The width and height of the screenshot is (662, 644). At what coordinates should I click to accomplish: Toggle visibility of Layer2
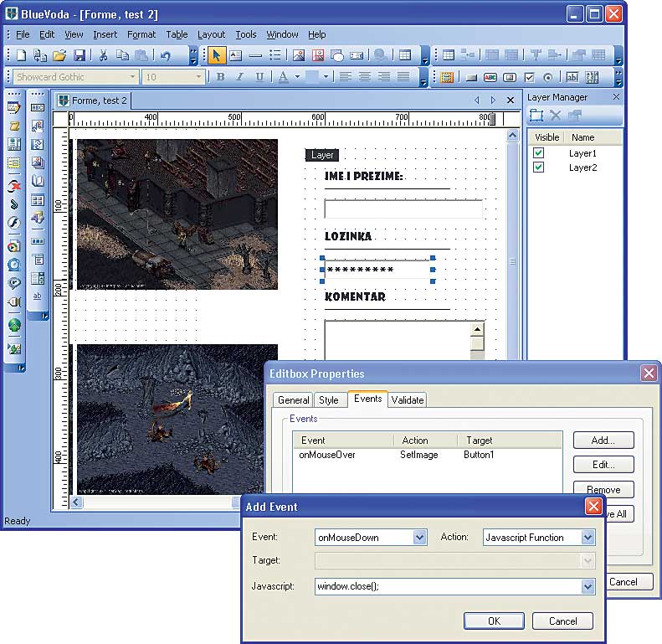[538, 167]
